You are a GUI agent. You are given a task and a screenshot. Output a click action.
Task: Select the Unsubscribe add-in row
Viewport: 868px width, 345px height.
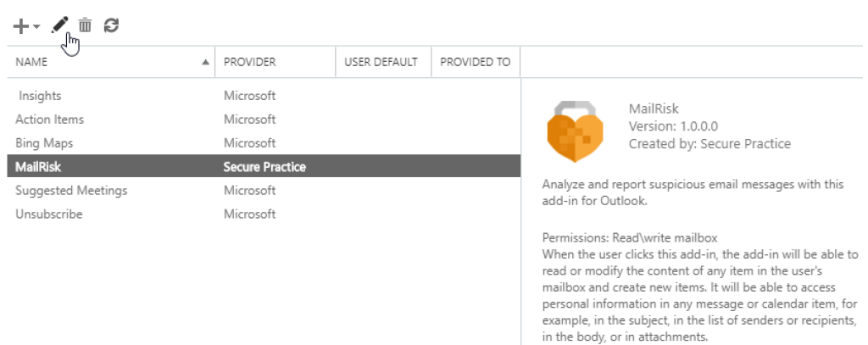point(49,214)
